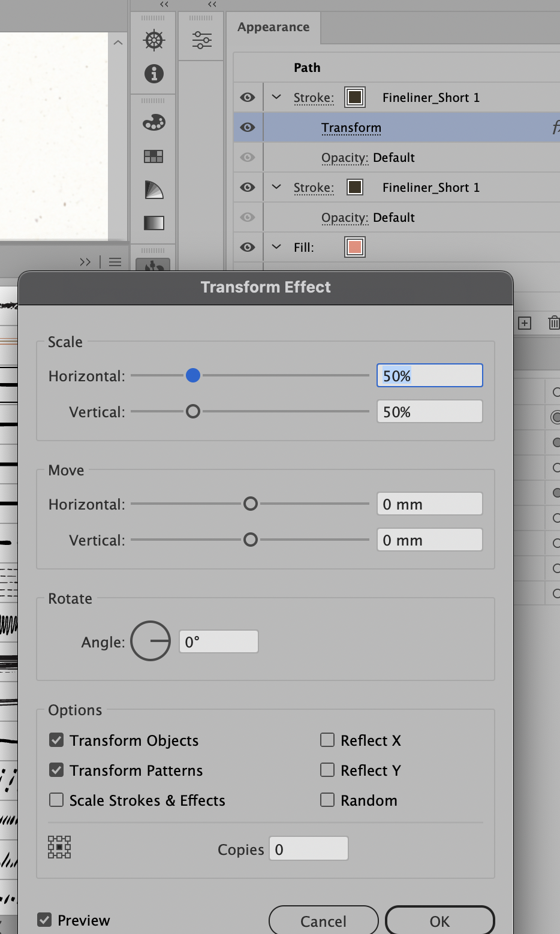The image size is (560, 934).
Task: Open the Appearance panel flyout menu
Action: pos(115,262)
